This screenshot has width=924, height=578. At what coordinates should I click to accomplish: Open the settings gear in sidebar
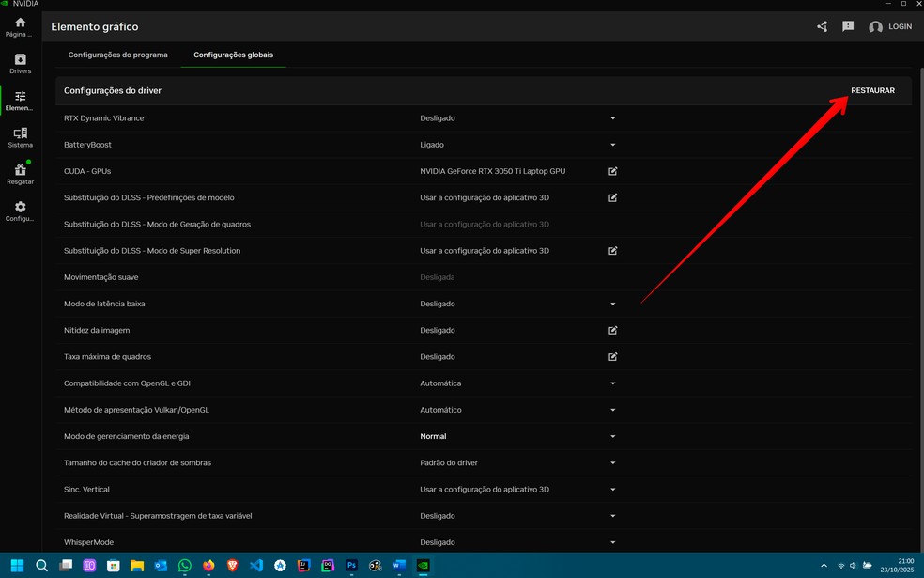click(21, 211)
